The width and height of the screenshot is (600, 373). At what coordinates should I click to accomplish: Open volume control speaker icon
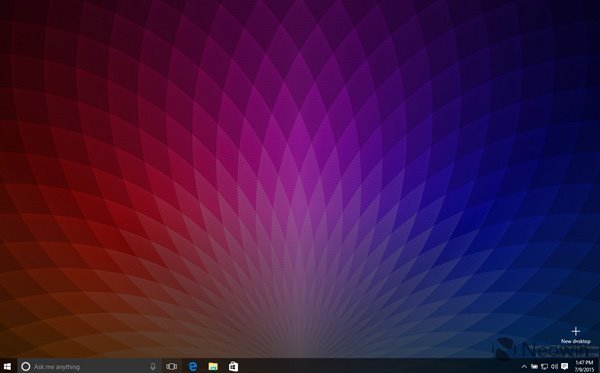click(554, 366)
